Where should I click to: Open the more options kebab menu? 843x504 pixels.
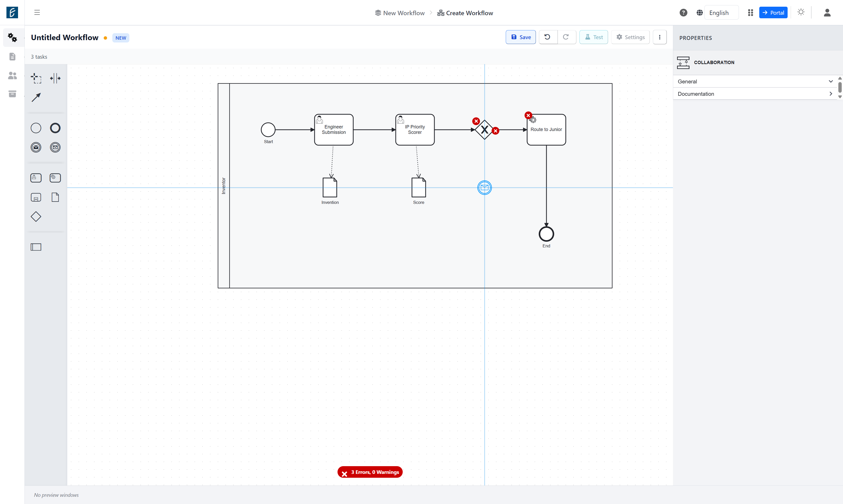pyautogui.click(x=660, y=37)
